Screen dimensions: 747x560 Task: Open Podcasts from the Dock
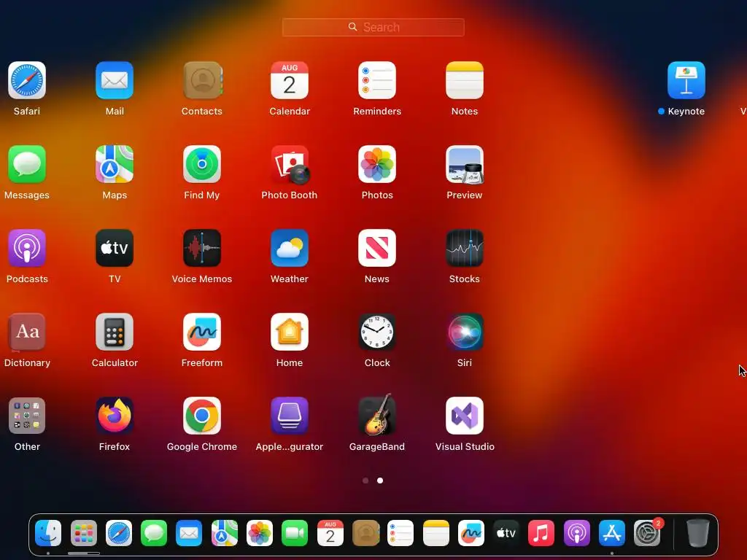coord(576,533)
